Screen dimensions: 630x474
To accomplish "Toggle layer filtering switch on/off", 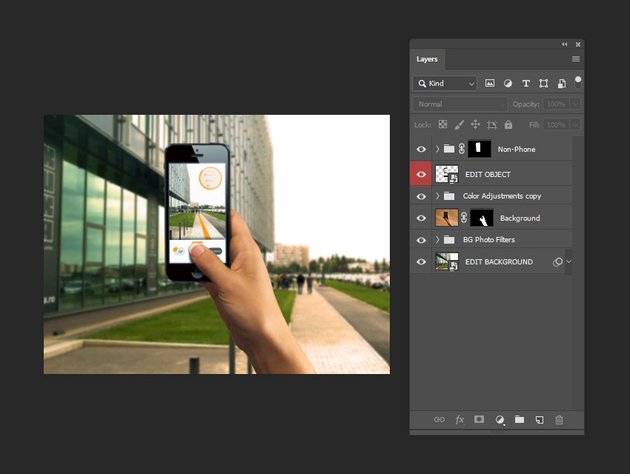I will tap(578, 82).
